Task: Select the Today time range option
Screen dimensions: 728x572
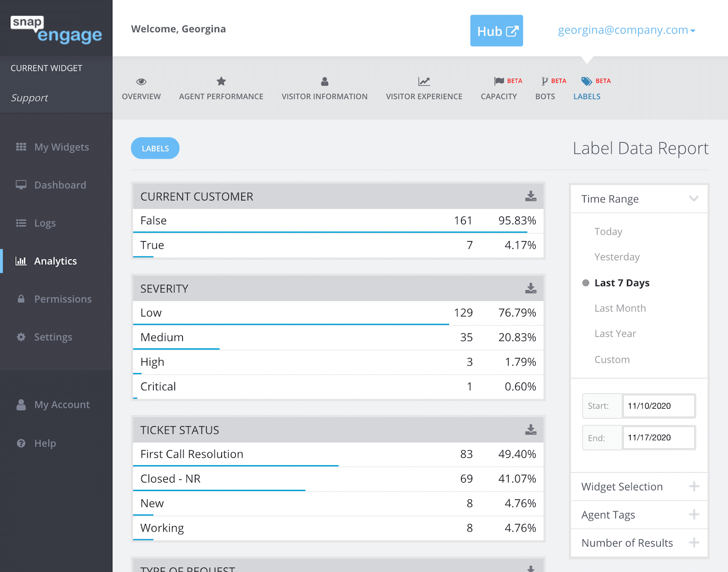Action: [x=608, y=231]
